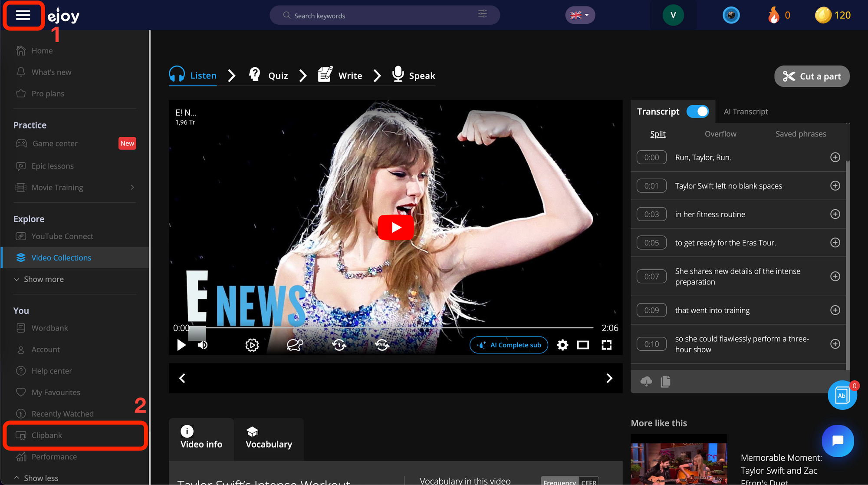Open the language flag dropdown
Viewport: 868px width, 485px height.
(x=580, y=15)
